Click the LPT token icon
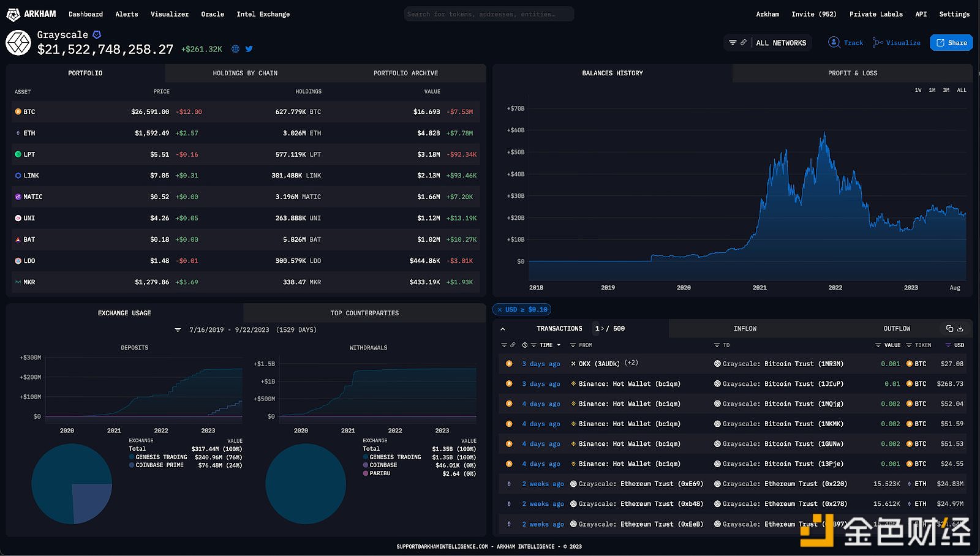 18,154
